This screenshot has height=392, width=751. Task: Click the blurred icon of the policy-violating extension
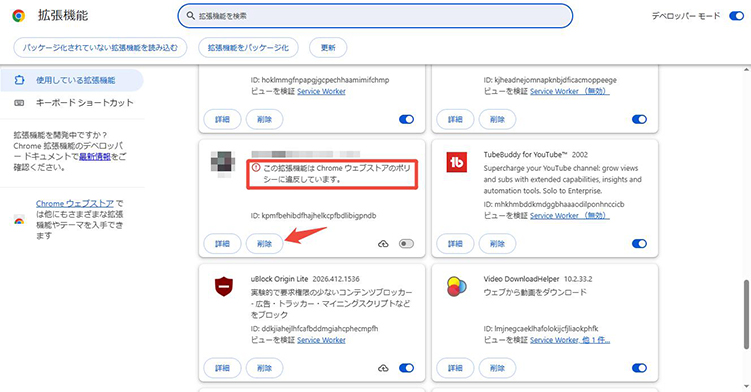click(x=223, y=164)
